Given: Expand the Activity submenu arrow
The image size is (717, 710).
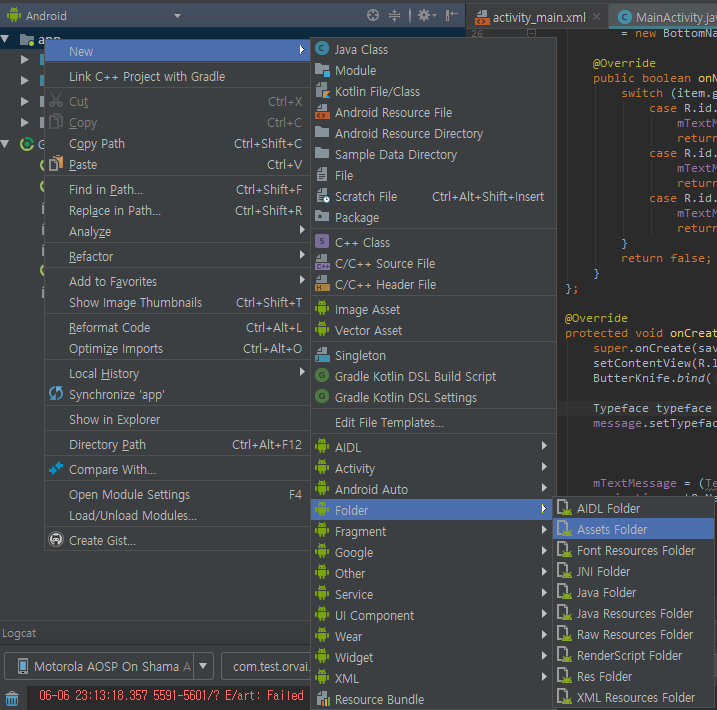Looking at the screenshot, I should (544, 467).
